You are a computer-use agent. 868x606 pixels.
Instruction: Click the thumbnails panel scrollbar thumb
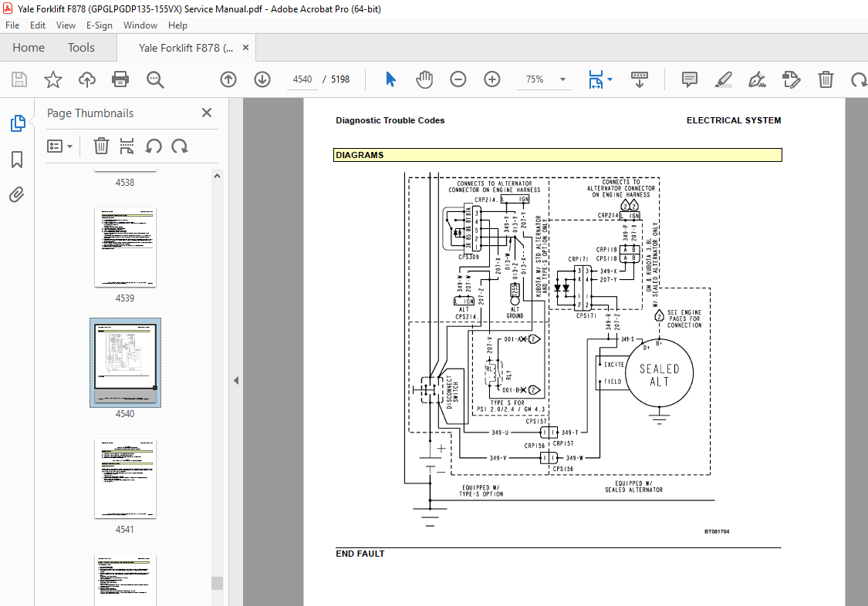[x=217, y=584]
